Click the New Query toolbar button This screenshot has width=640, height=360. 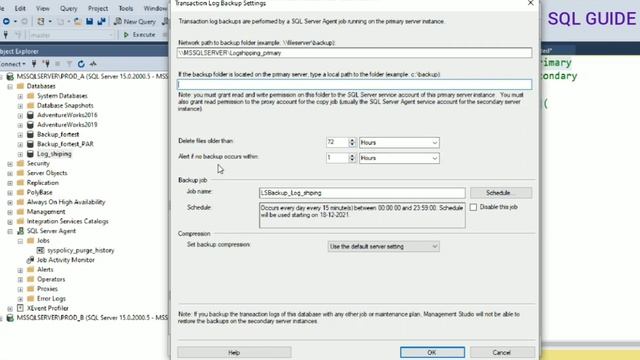click(135, 21)
